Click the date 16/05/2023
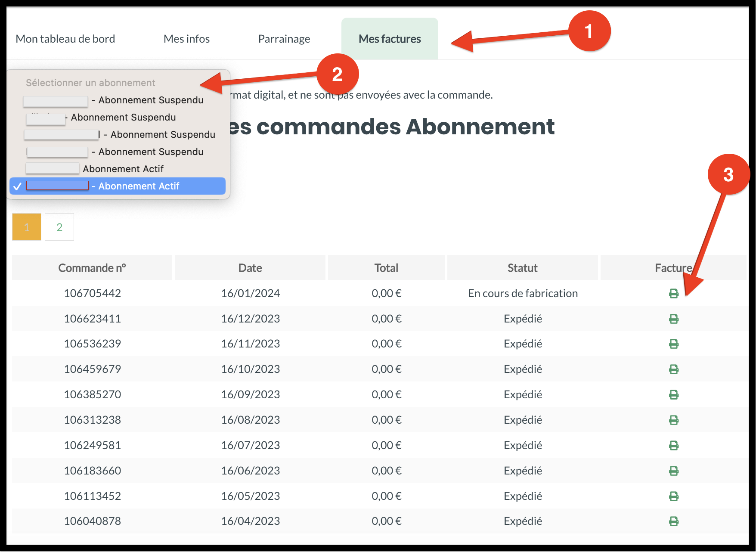This screenshot has width=756, height=552. [x=251, y=496]
